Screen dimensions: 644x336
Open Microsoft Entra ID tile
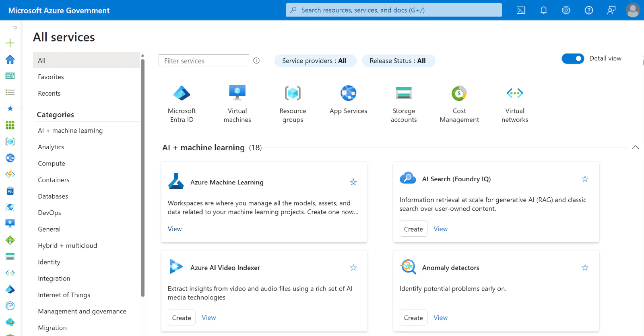click(182, 104)
